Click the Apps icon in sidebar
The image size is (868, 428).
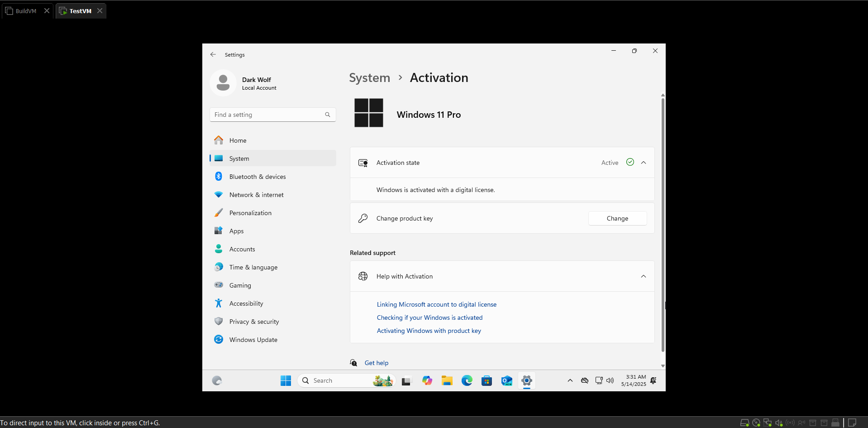[219, 231]
